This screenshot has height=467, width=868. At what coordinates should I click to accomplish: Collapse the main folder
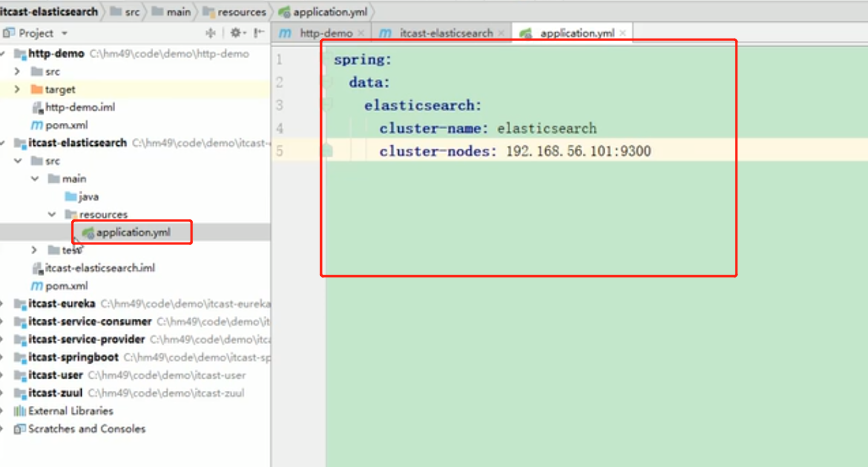point(35,178)
